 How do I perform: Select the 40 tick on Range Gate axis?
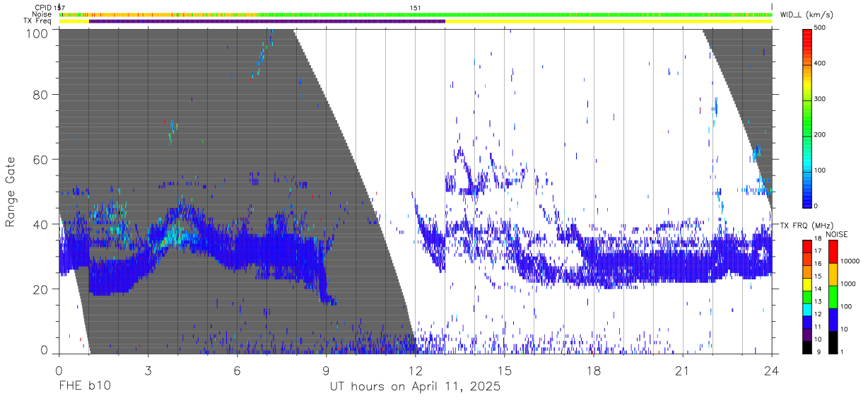coord(40,225)
